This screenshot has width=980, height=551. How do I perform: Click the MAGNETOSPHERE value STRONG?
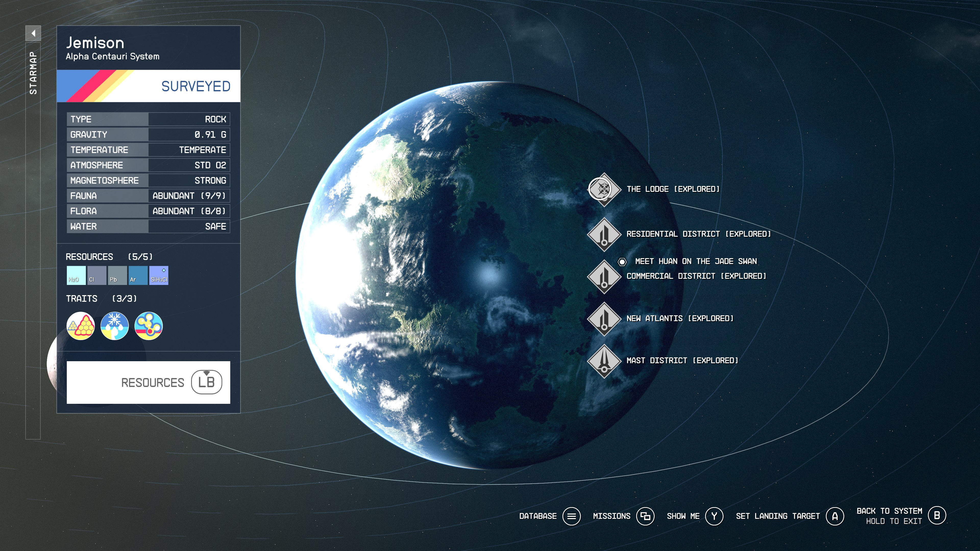(210, 181)
